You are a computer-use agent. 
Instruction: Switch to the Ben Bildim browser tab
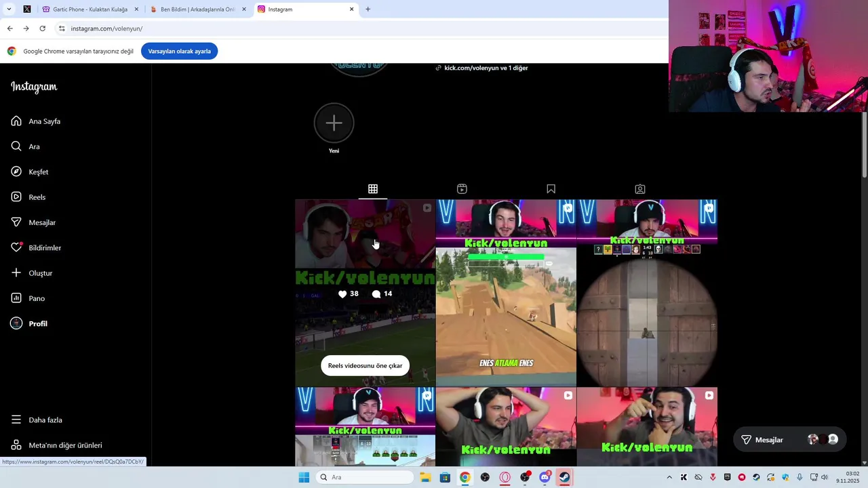coord(197,9)
